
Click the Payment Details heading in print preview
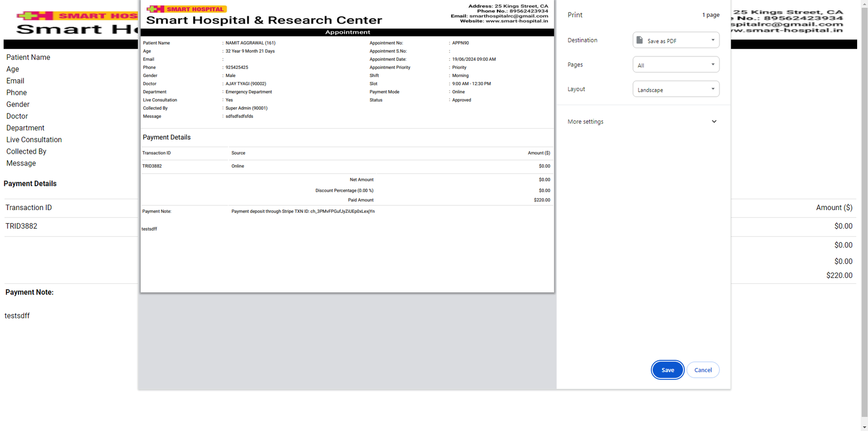pos(167,137)
